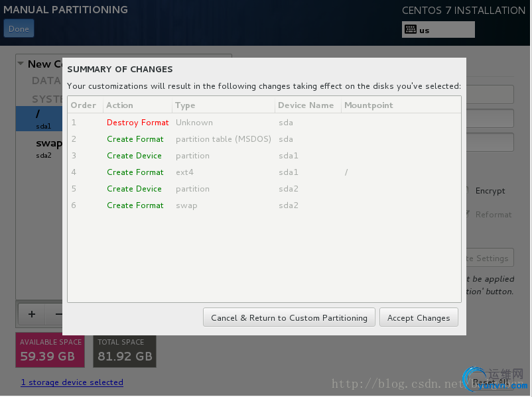
Task: Click the Accept Changes button
Action: click(x=419, y=317)
